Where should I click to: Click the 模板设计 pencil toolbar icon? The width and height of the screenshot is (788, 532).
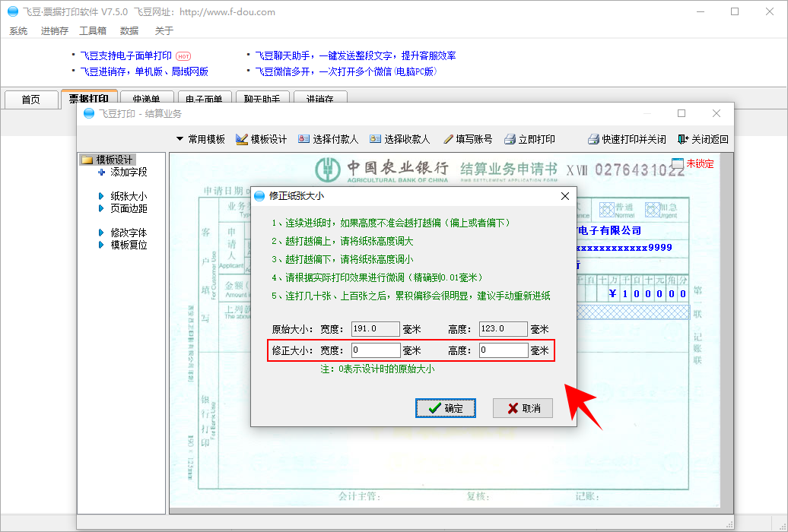pyautogui.click(x=242, y=139)
